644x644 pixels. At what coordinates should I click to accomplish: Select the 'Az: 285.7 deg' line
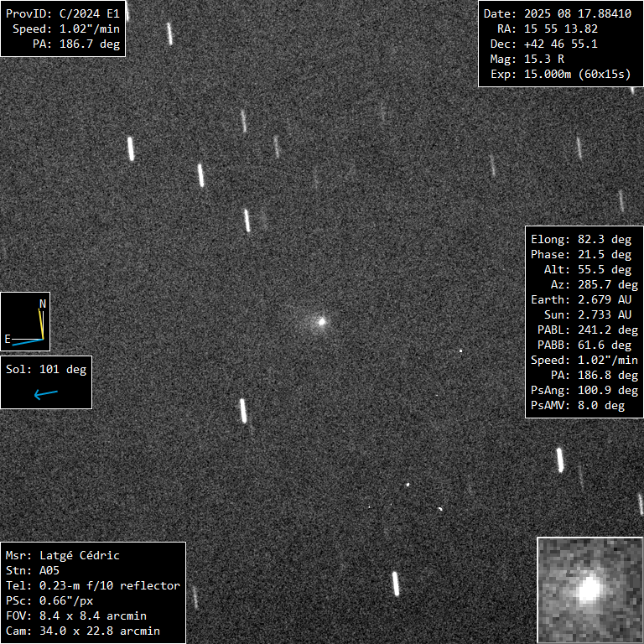[x=595, y=284]
